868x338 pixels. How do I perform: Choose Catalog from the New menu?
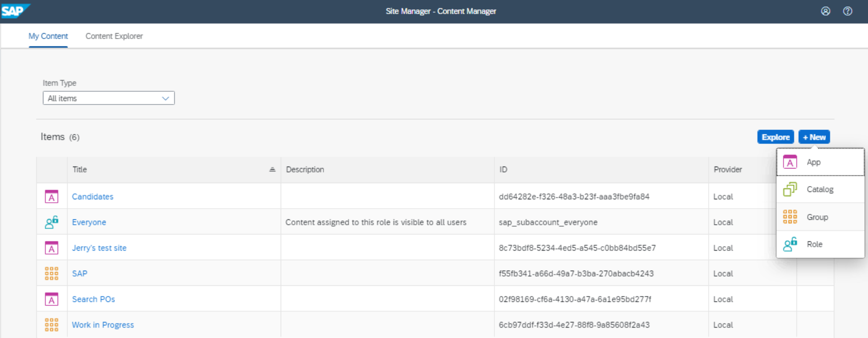(x=821, y=190)
